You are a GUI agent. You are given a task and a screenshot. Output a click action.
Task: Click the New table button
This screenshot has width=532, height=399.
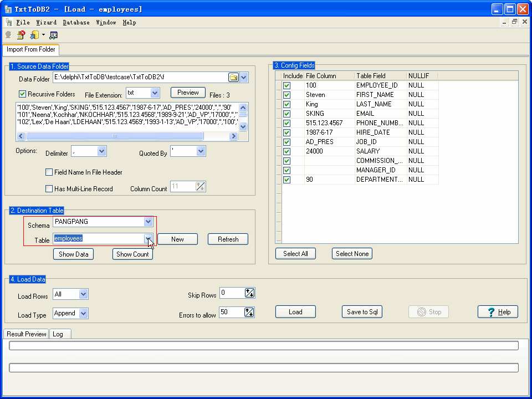[177, 239]
